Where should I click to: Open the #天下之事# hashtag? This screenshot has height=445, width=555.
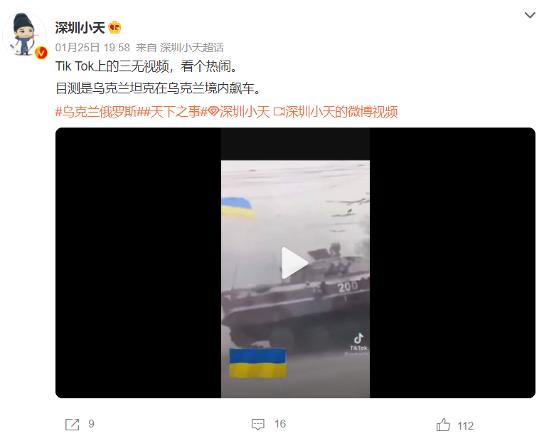click(x=174, y=112)
